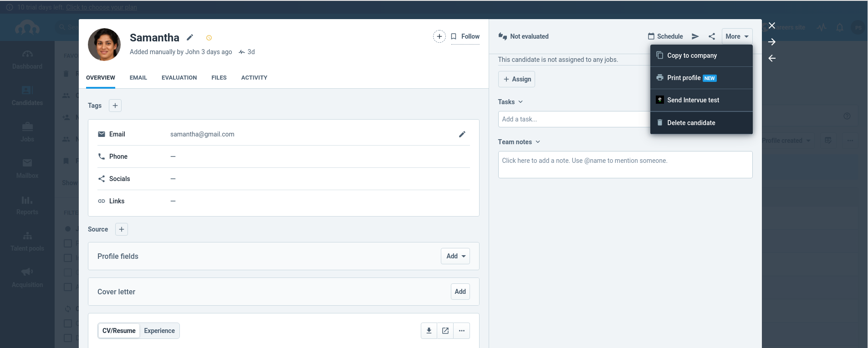
Task: Click the share candidate icon
Action: tap(712, 36)
